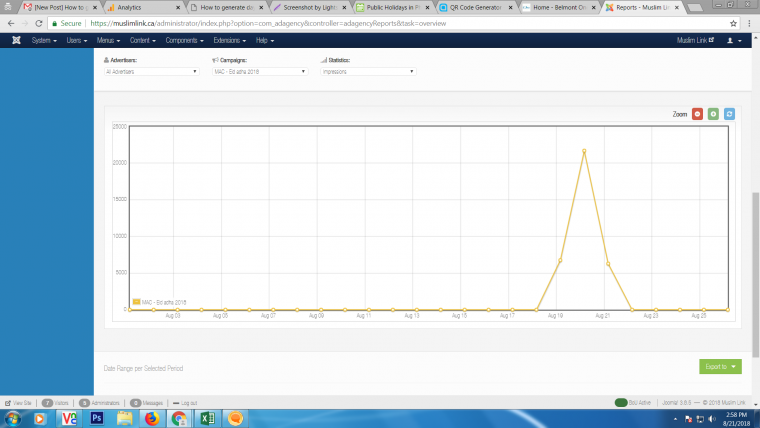Open the Muslim Link site link
The height and width of the screenshot is (428, 760).
coord(695,40)
